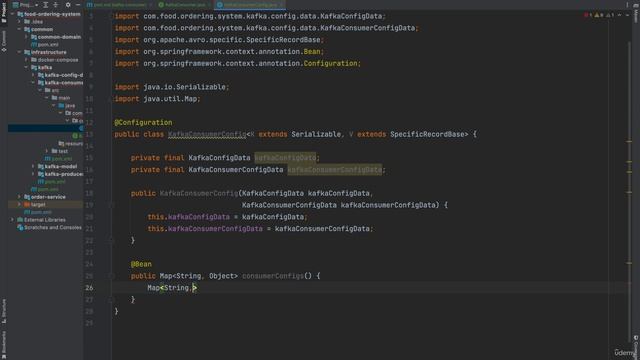Open the Commit tool window stripe button

(4, 41)
